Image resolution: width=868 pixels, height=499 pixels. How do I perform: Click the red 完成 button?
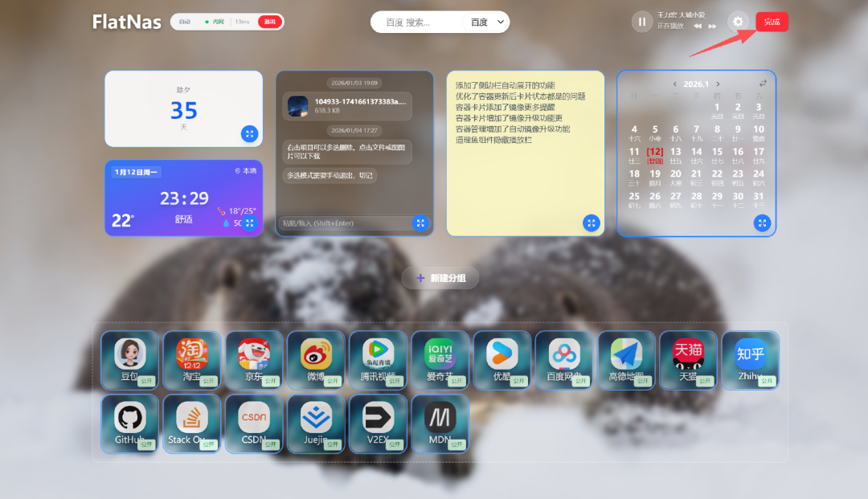coord(772,22)
